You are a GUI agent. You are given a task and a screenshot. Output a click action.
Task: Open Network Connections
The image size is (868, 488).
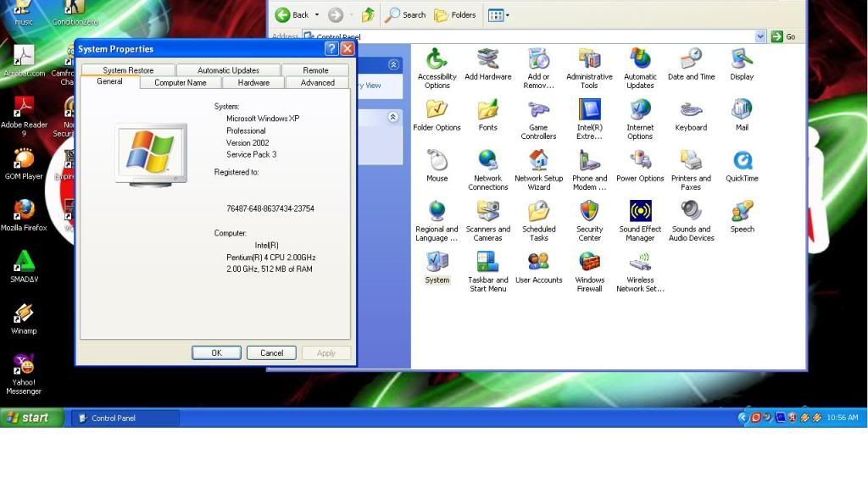pos(487,170)
